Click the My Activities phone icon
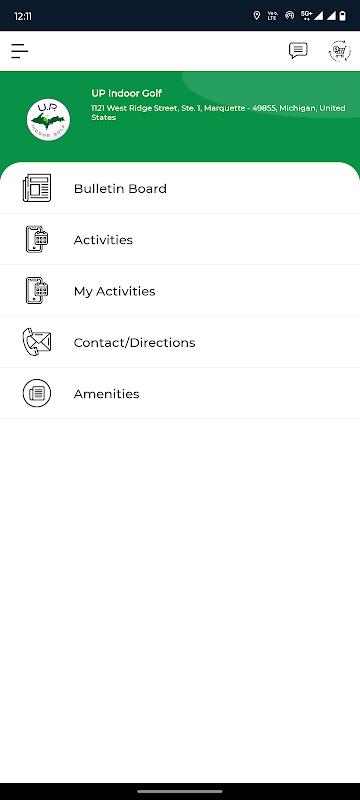 (37, 290)
